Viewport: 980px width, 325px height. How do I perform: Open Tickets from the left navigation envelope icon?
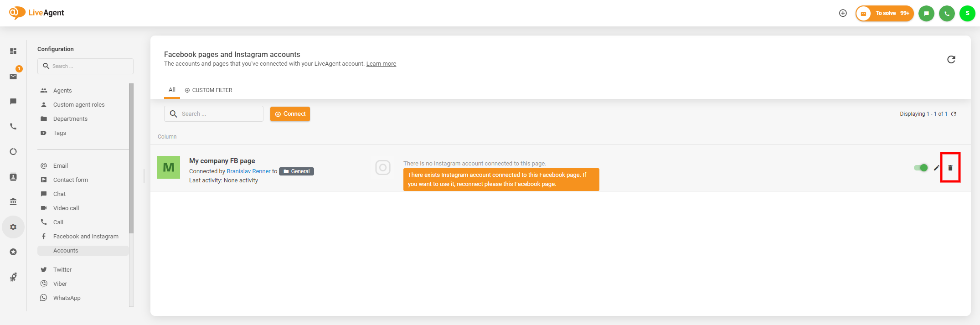[13, 77]
